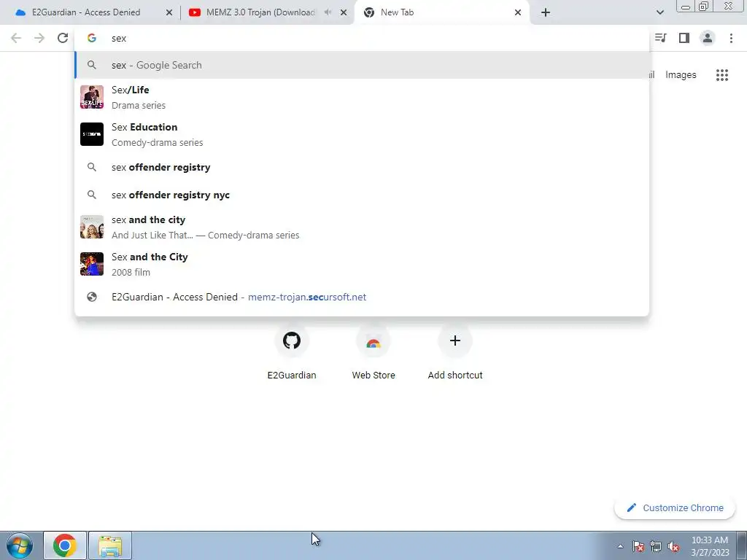Screen dimensions: 747x560
Task: Click the address bar containing 'sex'
Action: (x=362, y=38)
